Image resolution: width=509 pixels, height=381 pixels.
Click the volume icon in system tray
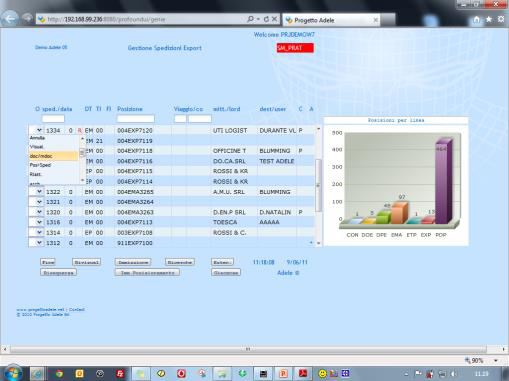coord(453,374)
